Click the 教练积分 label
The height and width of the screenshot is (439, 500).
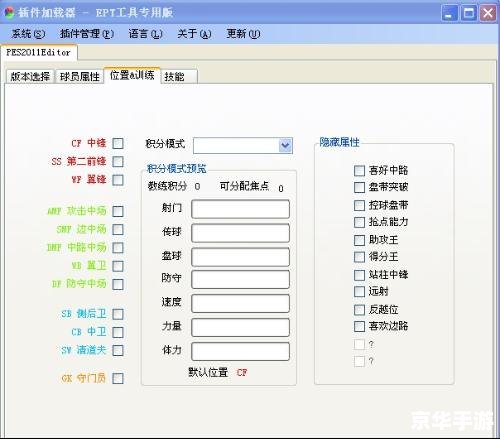(167, 186)
